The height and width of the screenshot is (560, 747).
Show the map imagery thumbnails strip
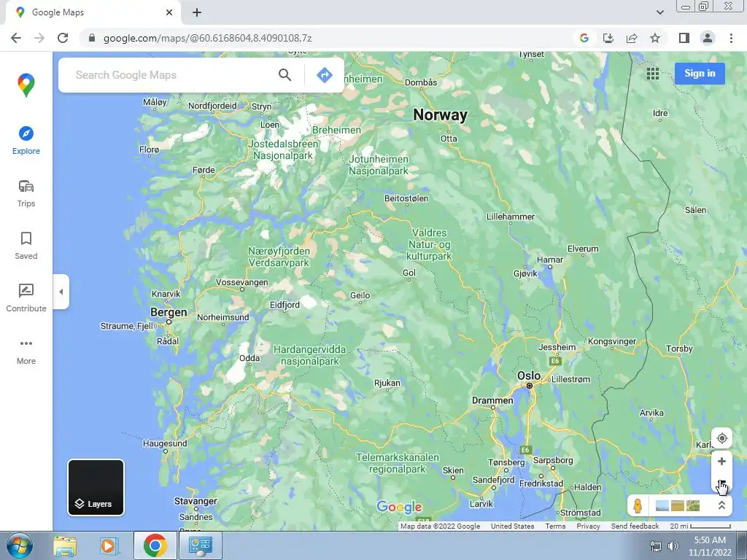point(678,506)
